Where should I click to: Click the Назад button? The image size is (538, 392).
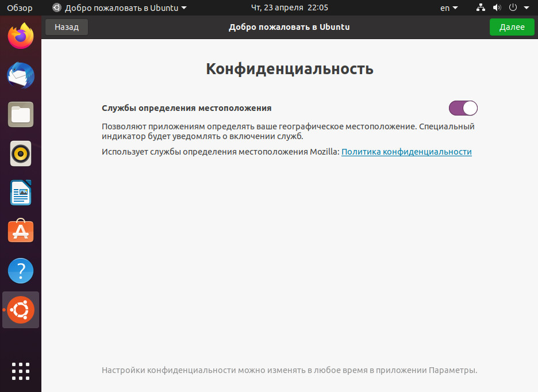click(67, 27)
